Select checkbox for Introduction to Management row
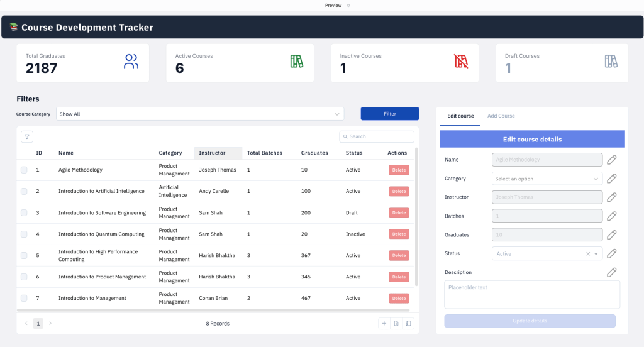Screen dimensions: 644x347 tap(24, 298)
